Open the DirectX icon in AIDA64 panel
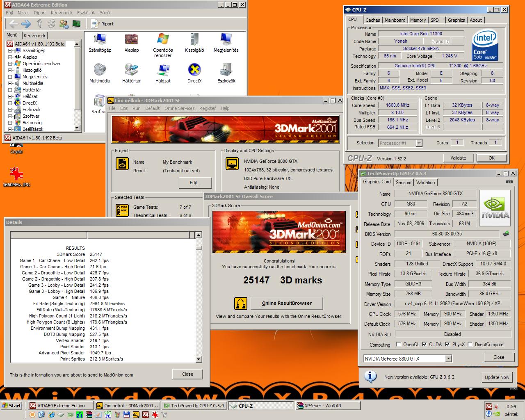This screenshot has height=420, width=525. tap(194, 69)
